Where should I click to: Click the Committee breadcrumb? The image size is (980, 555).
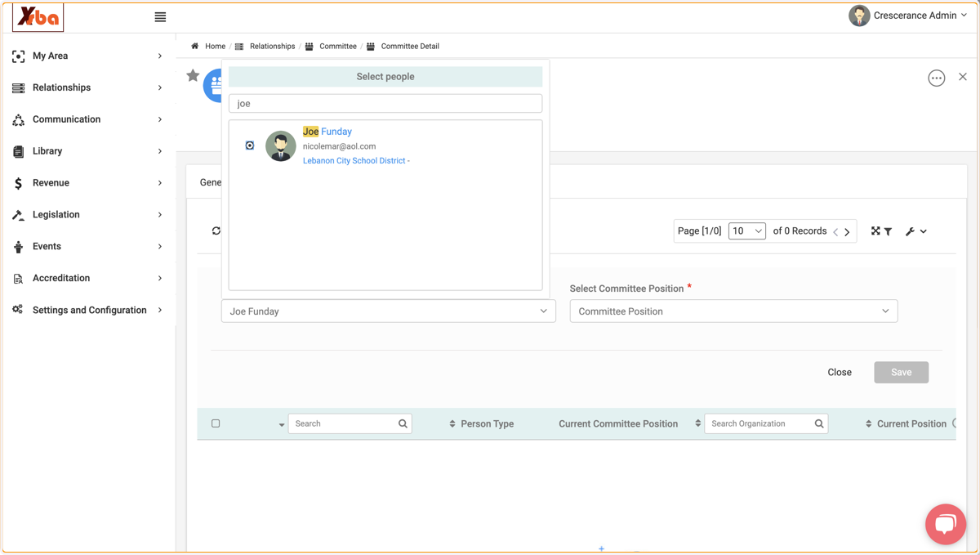coord(338,46)
